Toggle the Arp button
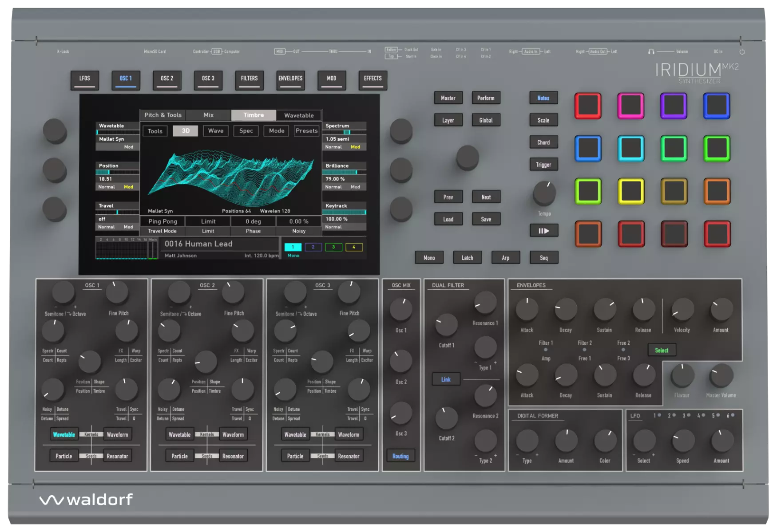 (x=506, y=258)
